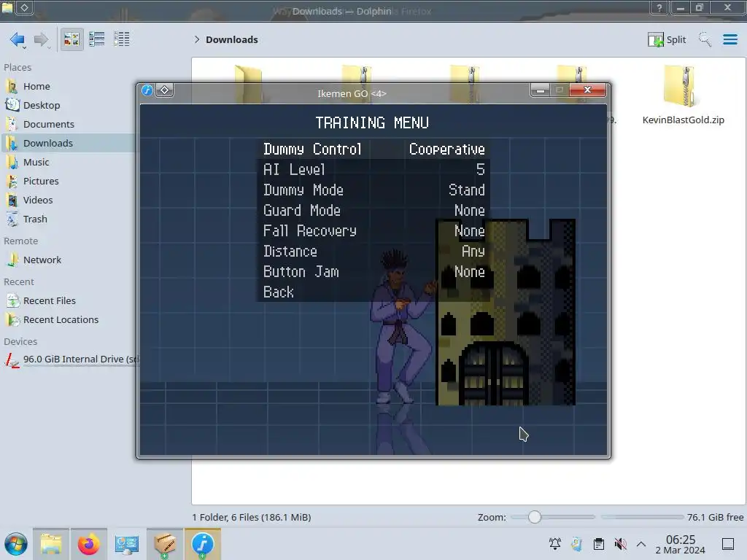Close the Ikemen GO window

click(x=587, y=90)
